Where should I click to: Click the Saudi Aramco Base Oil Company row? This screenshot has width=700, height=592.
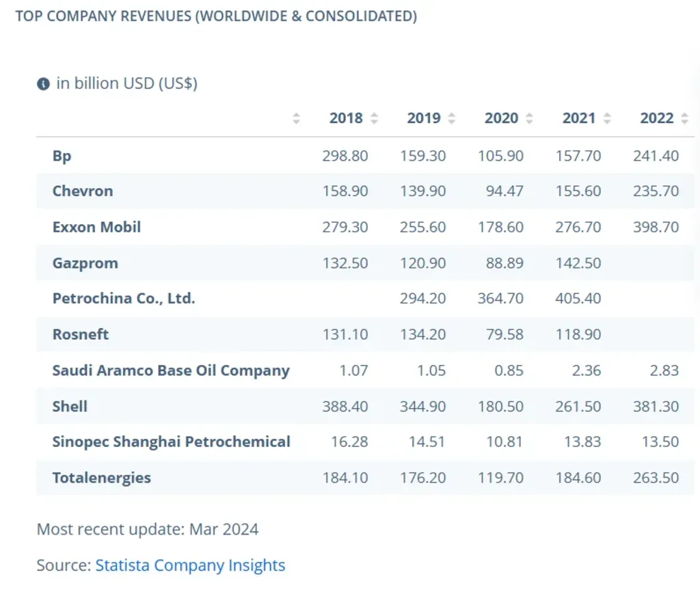pyautogui.click(x=171, y=371)
